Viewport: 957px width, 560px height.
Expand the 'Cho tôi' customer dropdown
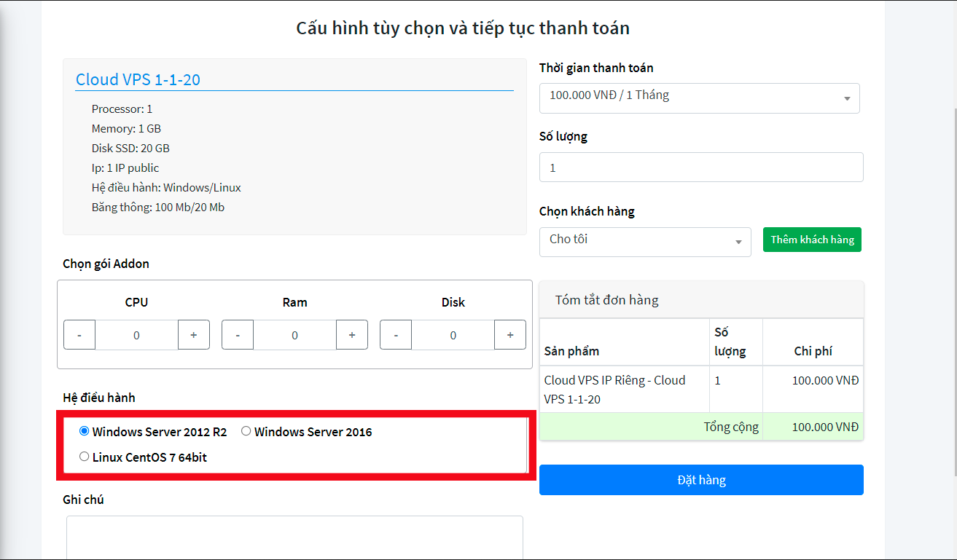[645, 242]
